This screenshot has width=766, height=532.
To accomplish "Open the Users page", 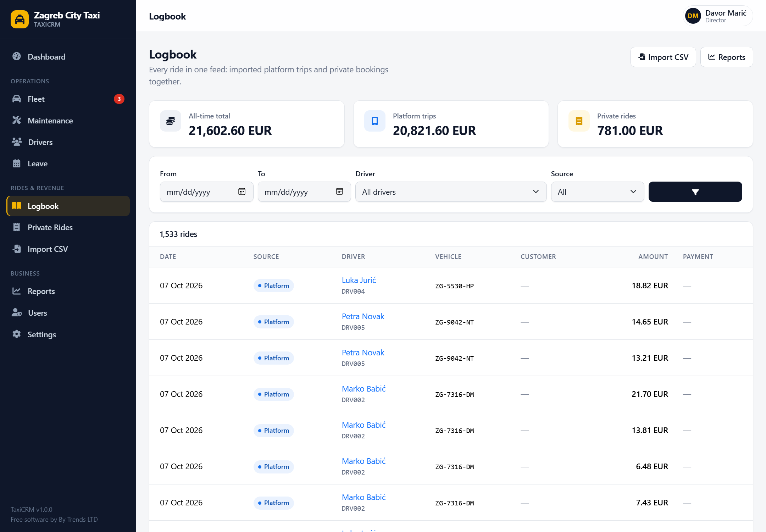I will tap(68, 313).
